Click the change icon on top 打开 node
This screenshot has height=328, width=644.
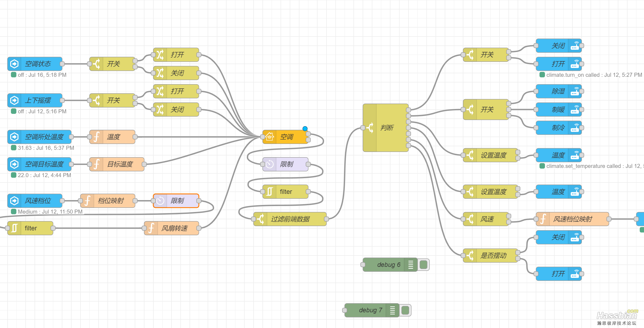pyautogui.click(x=160, y=55)
